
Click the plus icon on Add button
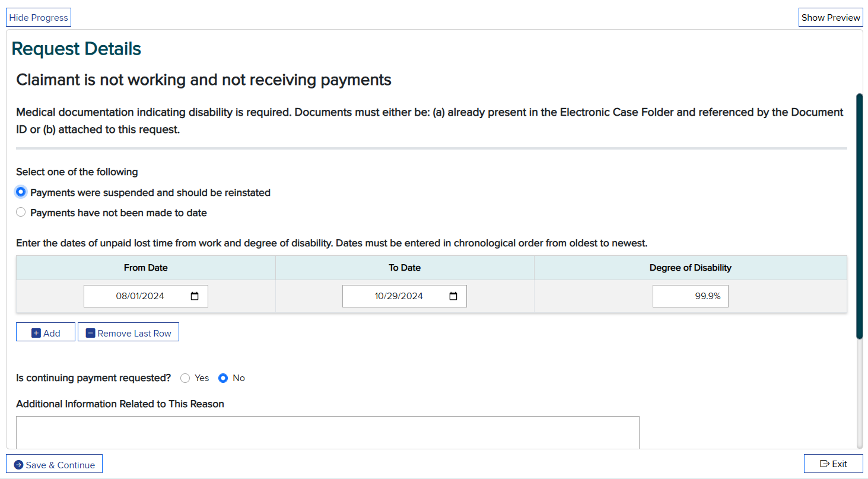point(36,334)
